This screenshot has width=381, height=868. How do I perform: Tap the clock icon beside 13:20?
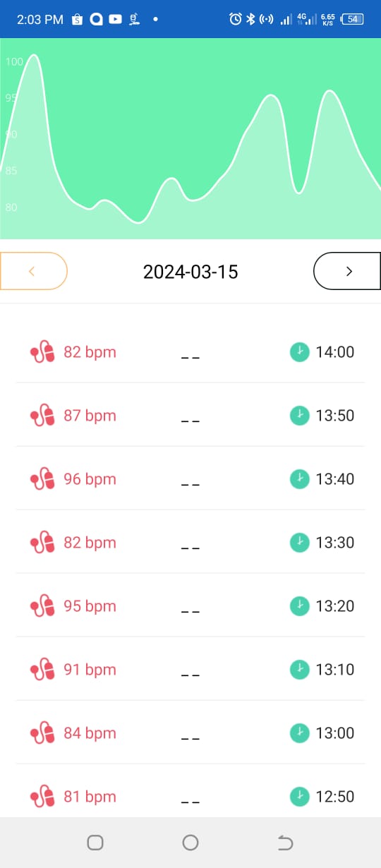coord(300,606)
